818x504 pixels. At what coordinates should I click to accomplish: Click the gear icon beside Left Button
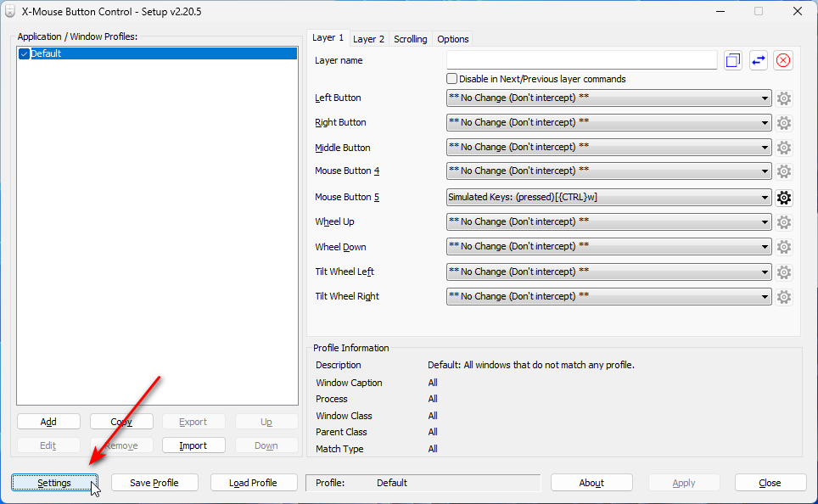coord(784,98)
